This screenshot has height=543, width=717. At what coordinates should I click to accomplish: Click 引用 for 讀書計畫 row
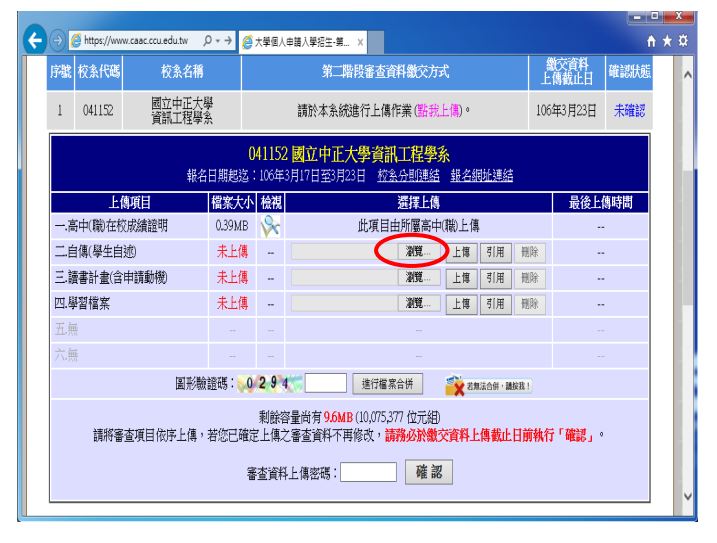pyautogui.click(x=495, y=278)
